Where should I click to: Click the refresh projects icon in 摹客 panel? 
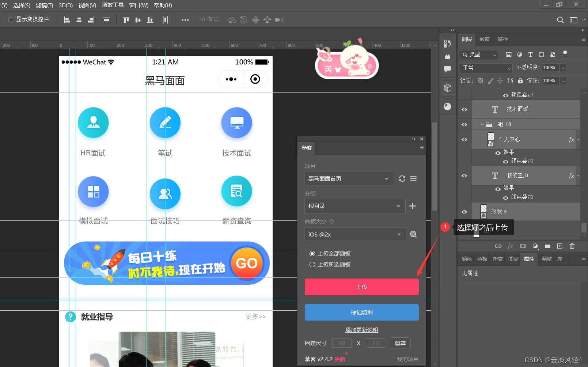coord(402,179)
